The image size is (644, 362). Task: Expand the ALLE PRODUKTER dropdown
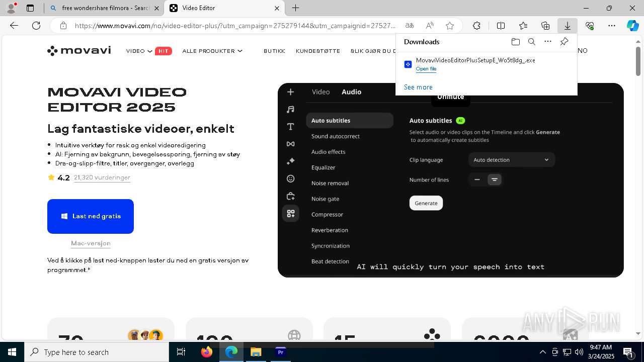tap(212, 51)
